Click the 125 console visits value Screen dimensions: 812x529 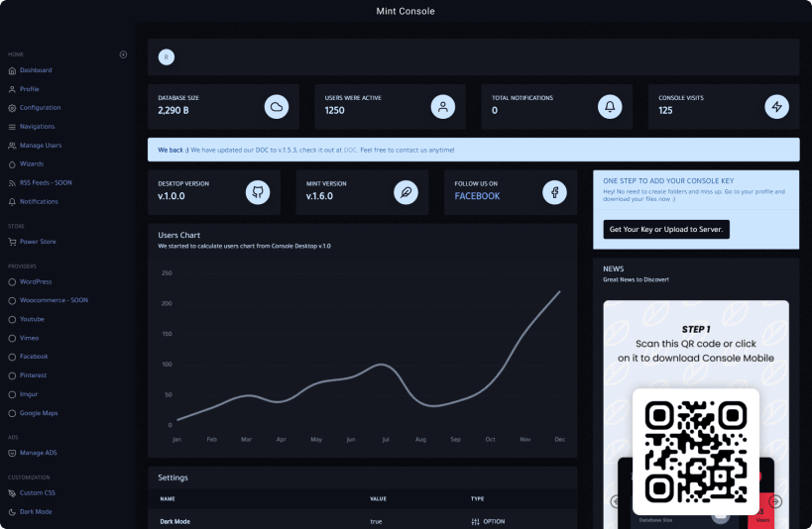[x=665, y=110]
